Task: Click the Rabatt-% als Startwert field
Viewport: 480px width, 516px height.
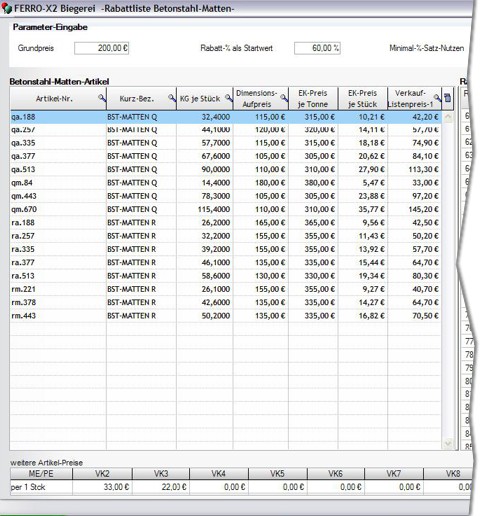Action: click(x=317, y=48)
